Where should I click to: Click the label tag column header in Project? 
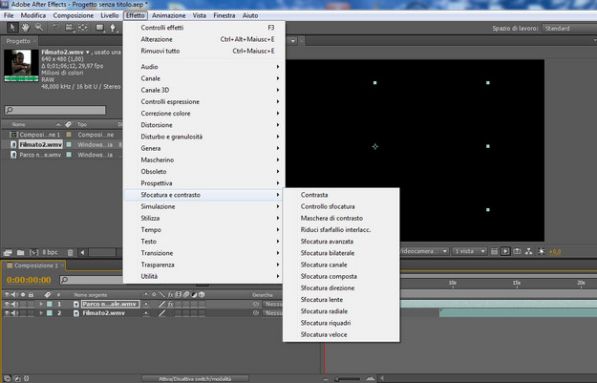coord(69,124)
